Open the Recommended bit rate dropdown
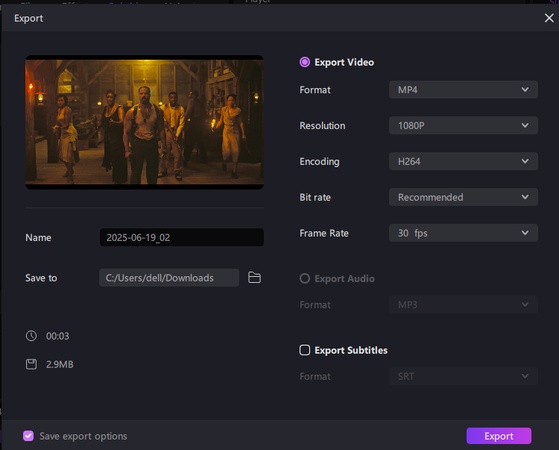Image resolution: width=559 pixels, height=450 pixels. tap(463, 197)
